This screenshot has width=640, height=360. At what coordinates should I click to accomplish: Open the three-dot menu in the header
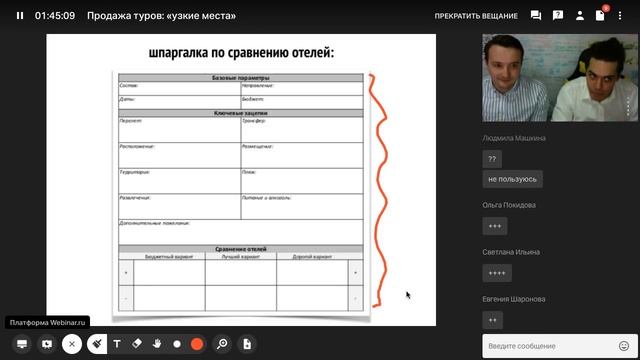point(620,16)
